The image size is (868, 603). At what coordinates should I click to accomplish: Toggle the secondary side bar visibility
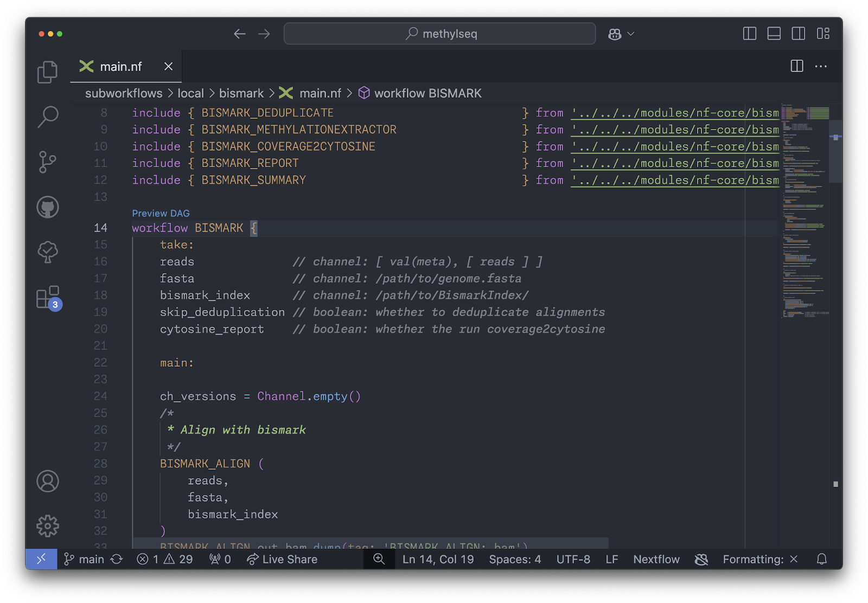coord(798,34)
